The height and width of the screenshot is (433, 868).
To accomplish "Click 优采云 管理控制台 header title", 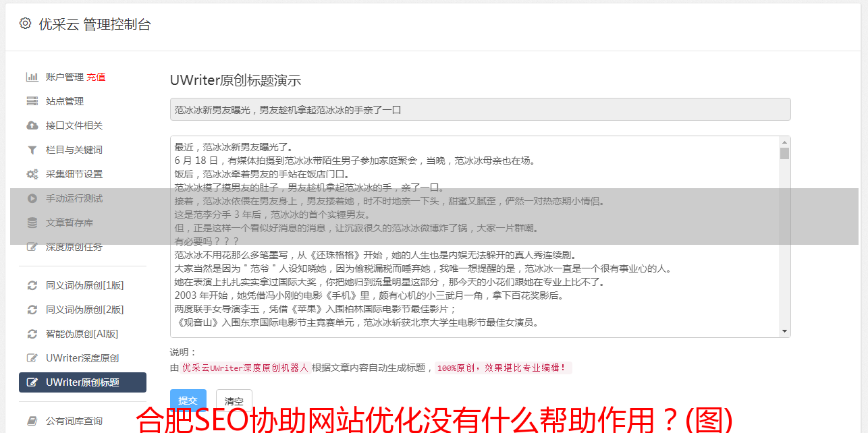I will click(95, 24).
